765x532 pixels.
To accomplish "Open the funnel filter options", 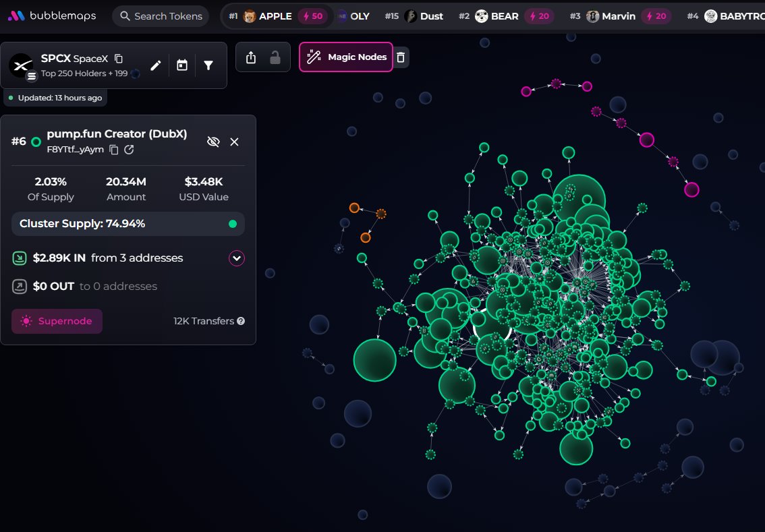I will (x=208, y=65).
